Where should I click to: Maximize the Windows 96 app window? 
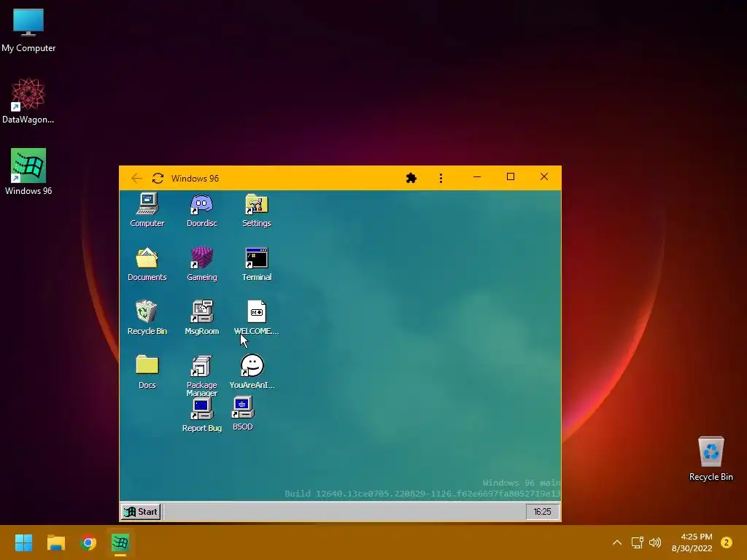pos(510,176)
